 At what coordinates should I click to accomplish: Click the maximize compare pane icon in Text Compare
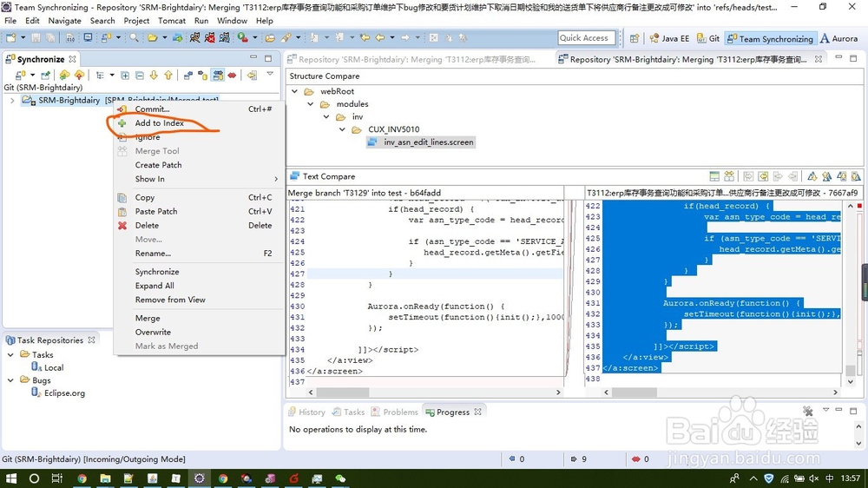click(x=714, y=176)
